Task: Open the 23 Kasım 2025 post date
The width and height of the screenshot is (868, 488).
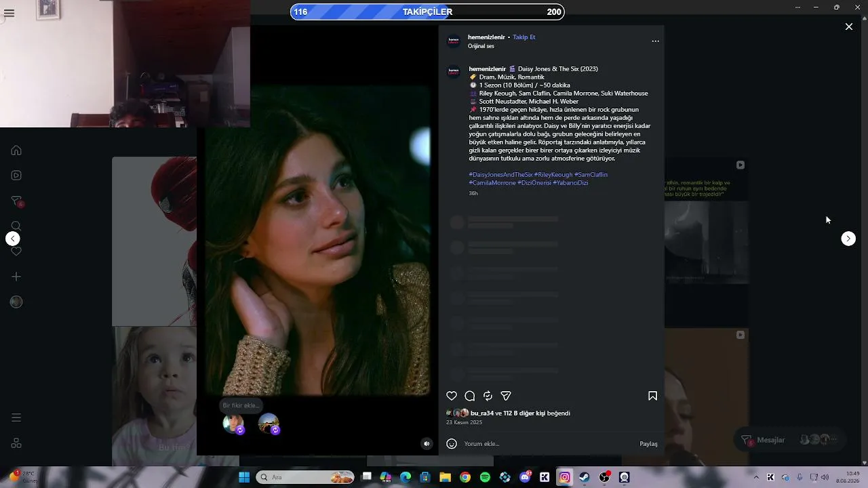Action: coord(464,422)
